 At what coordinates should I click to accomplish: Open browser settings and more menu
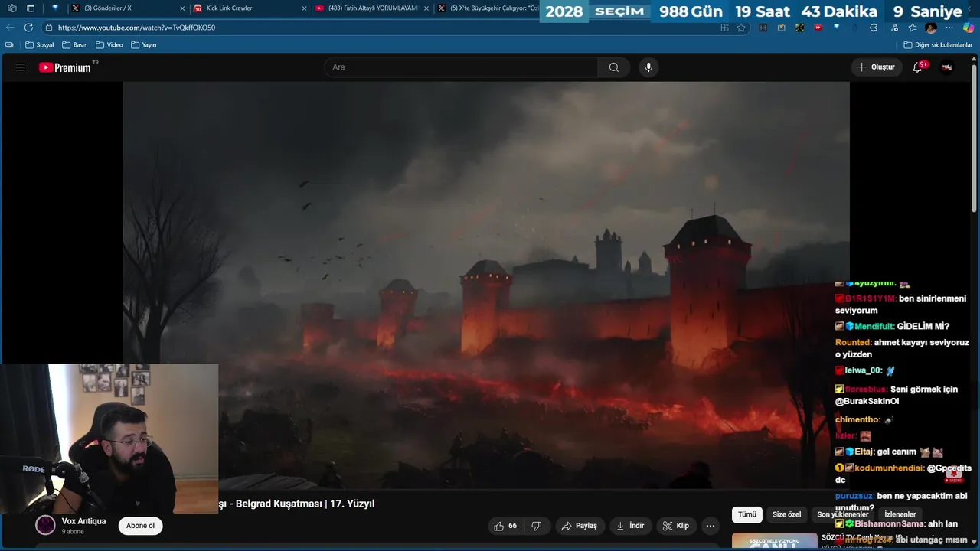point(949,28)
